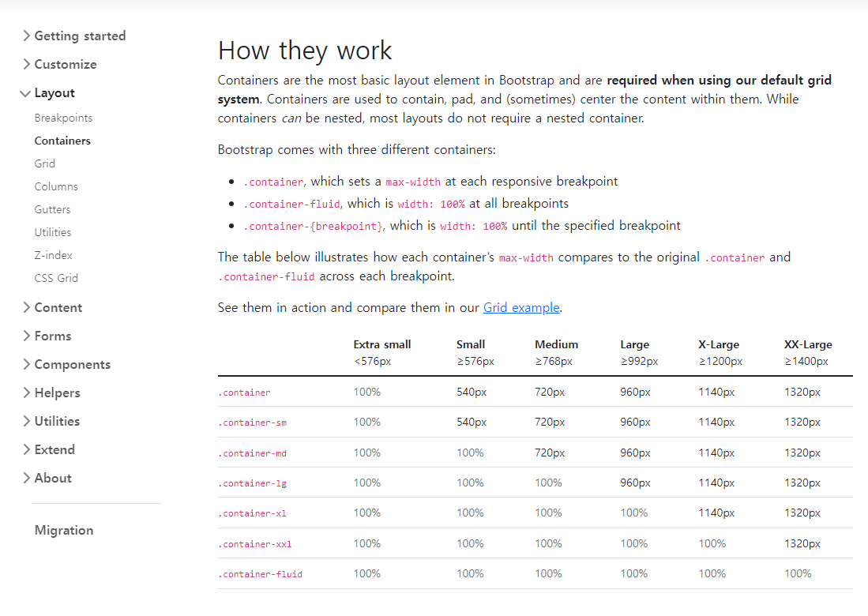
Task: Click the Getting started label
Action: tap(80, 36)
